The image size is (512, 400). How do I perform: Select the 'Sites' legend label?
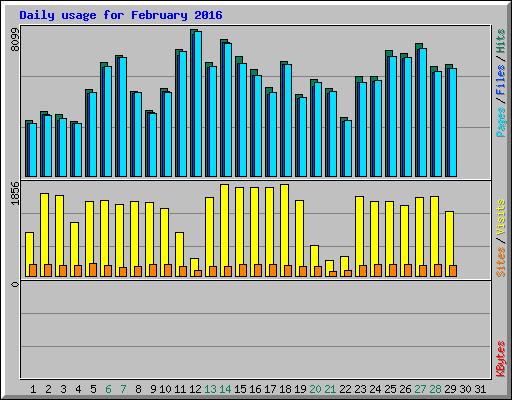coord(501,262)
